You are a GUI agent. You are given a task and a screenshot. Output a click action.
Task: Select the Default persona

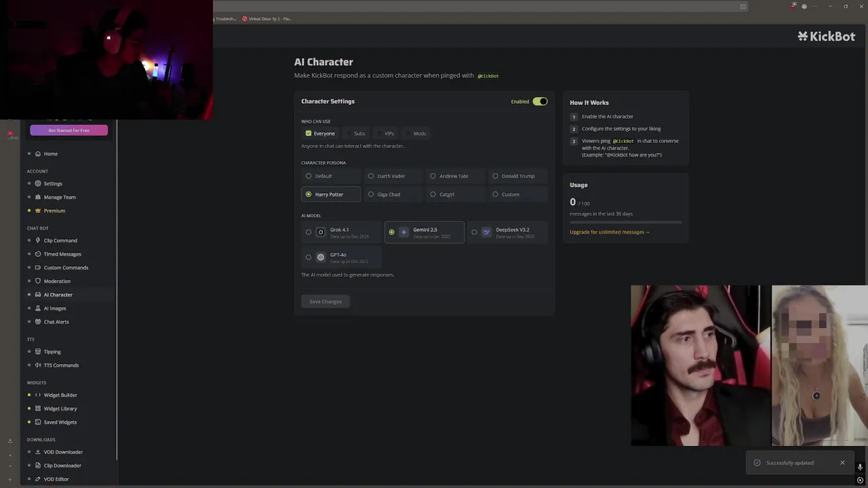(x=331, y=176)
